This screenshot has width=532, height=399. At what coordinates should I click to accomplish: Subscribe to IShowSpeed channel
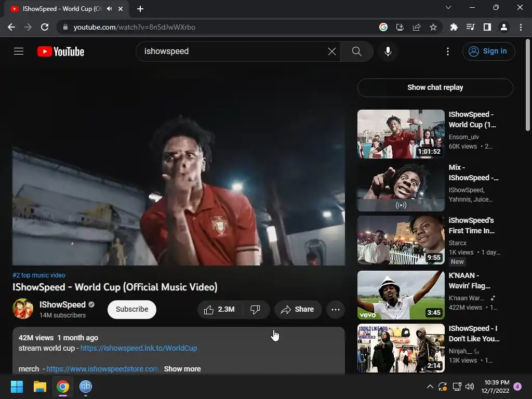(x=132, y=309)
